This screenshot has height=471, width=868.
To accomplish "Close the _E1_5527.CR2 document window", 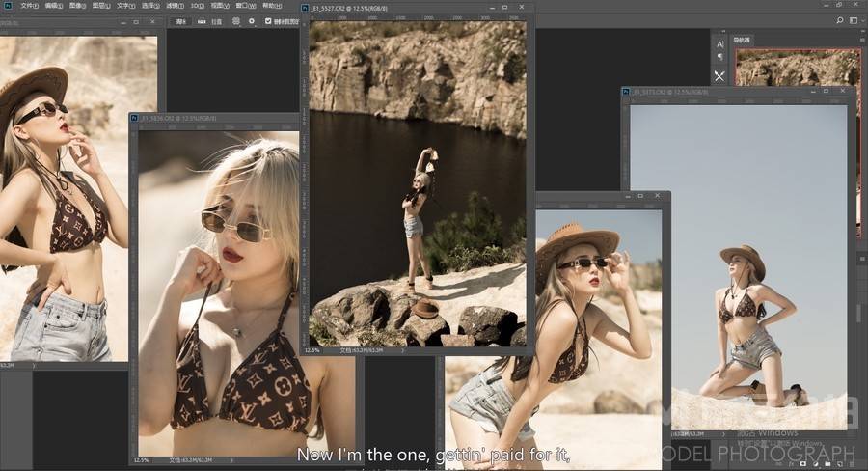I will pos(522,8).
